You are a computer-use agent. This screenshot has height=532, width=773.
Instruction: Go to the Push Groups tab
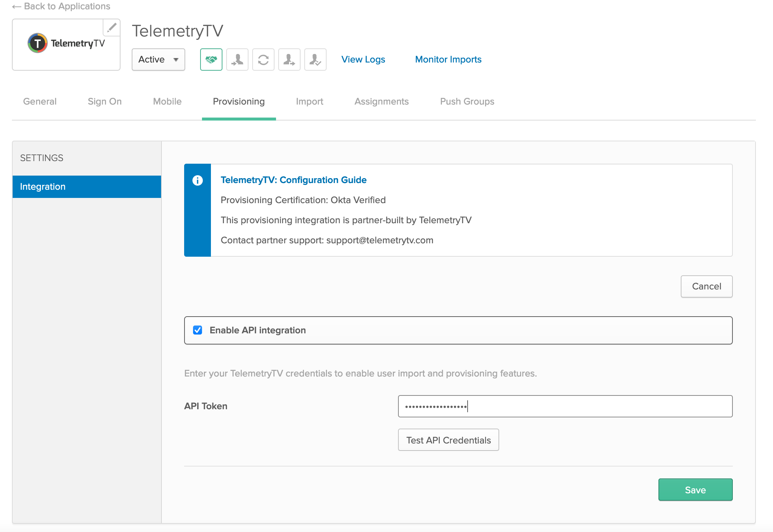(467, 102)
